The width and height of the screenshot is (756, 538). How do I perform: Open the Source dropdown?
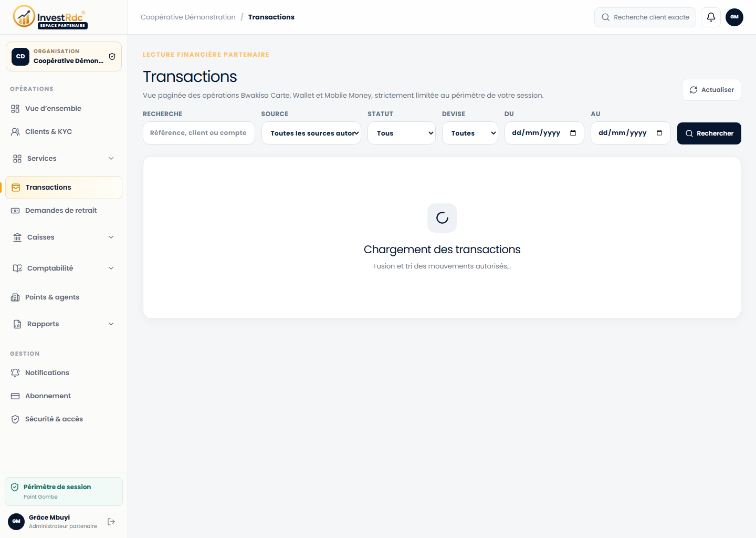pyautogui.click(x=311, y=133)
